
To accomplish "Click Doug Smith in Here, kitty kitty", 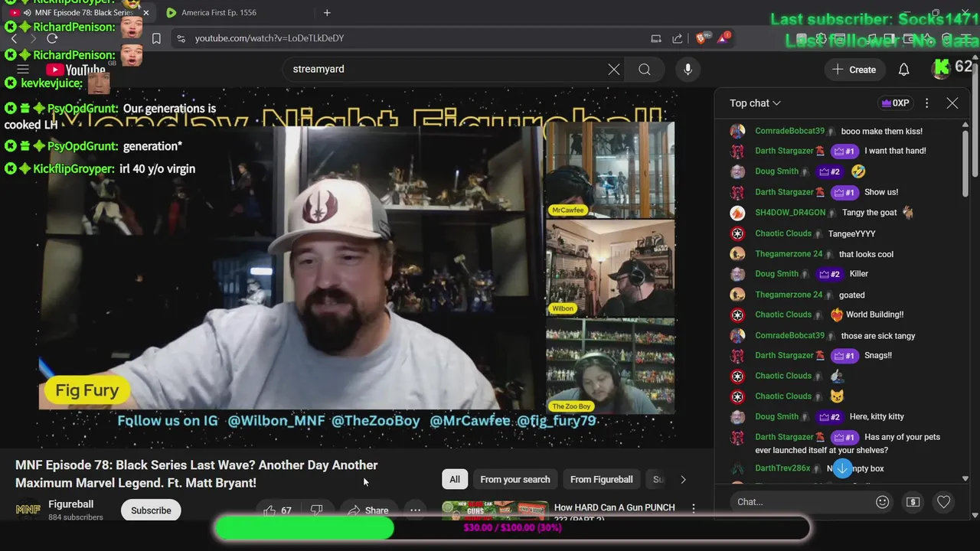I will tap(776, 416).
